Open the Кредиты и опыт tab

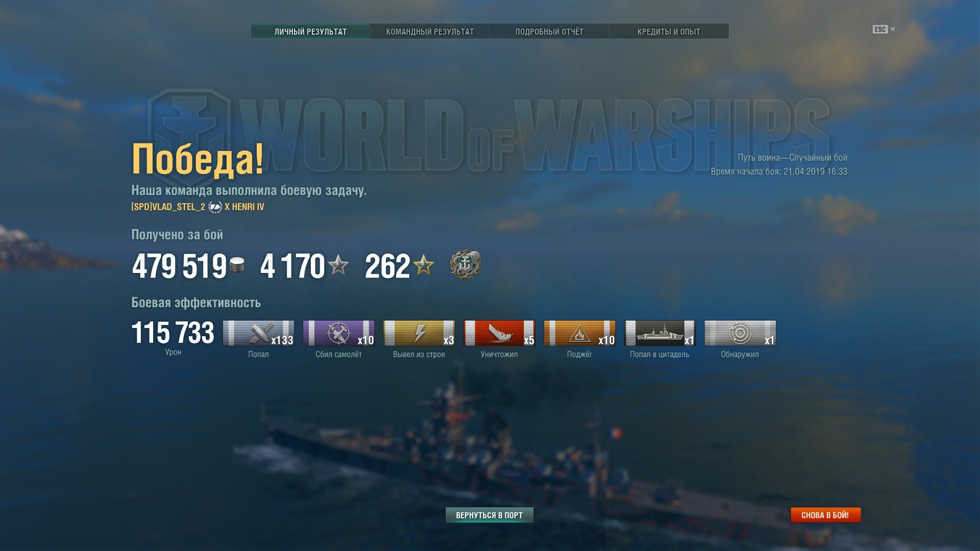[669, 32]
